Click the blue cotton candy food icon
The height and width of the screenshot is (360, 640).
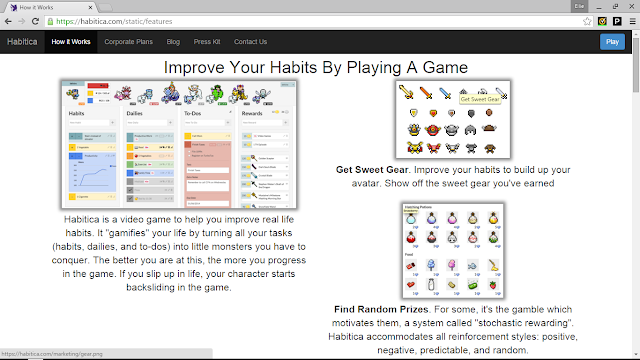[431, 265]
